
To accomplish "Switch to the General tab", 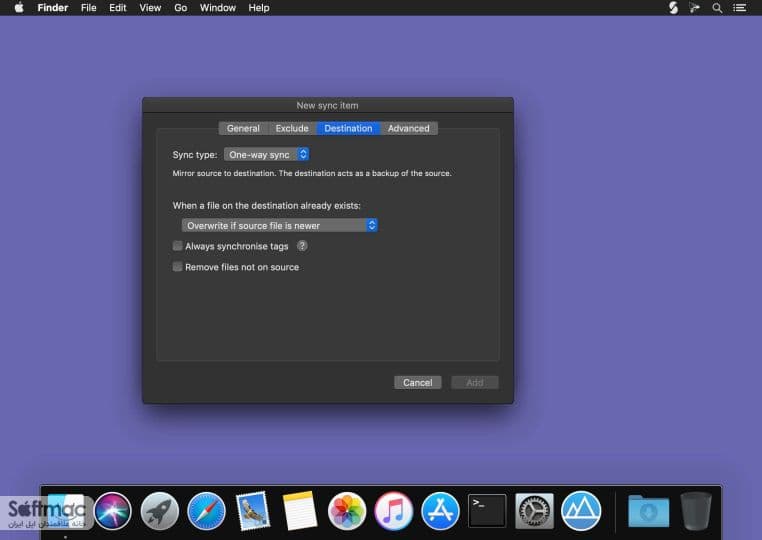I will (x=243, y=128).
